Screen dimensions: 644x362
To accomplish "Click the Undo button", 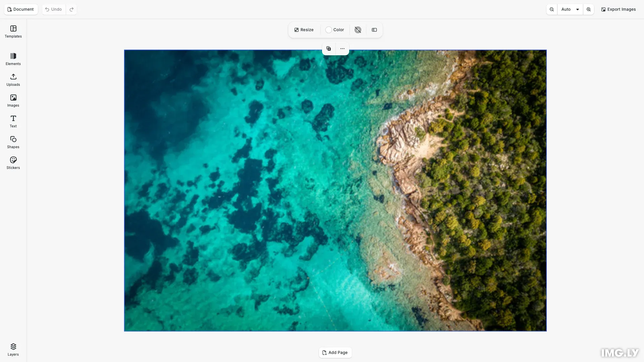I will tap(54, 9).
